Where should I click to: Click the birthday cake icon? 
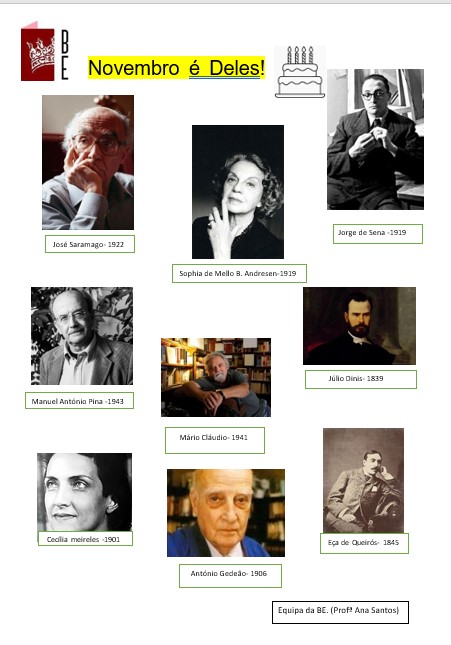pos(300,72)
